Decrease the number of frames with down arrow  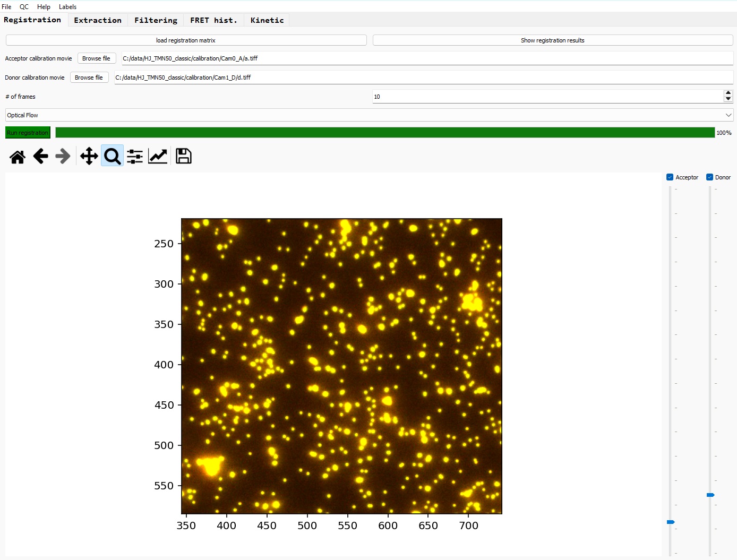[728, 99]
